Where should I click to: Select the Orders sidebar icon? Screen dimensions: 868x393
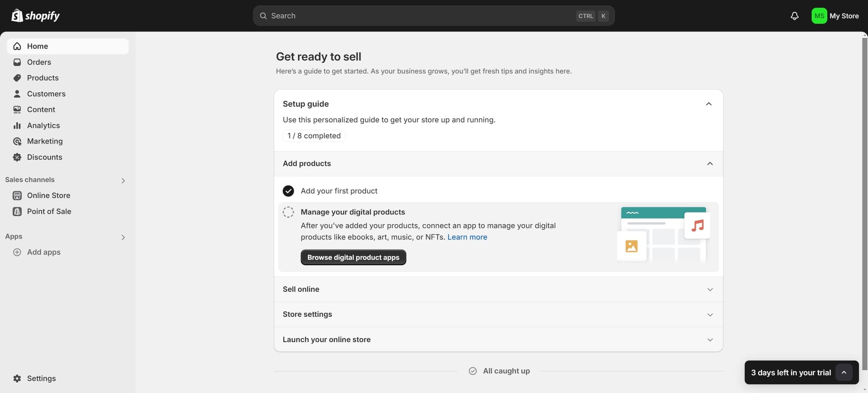(x=17, y=62)
